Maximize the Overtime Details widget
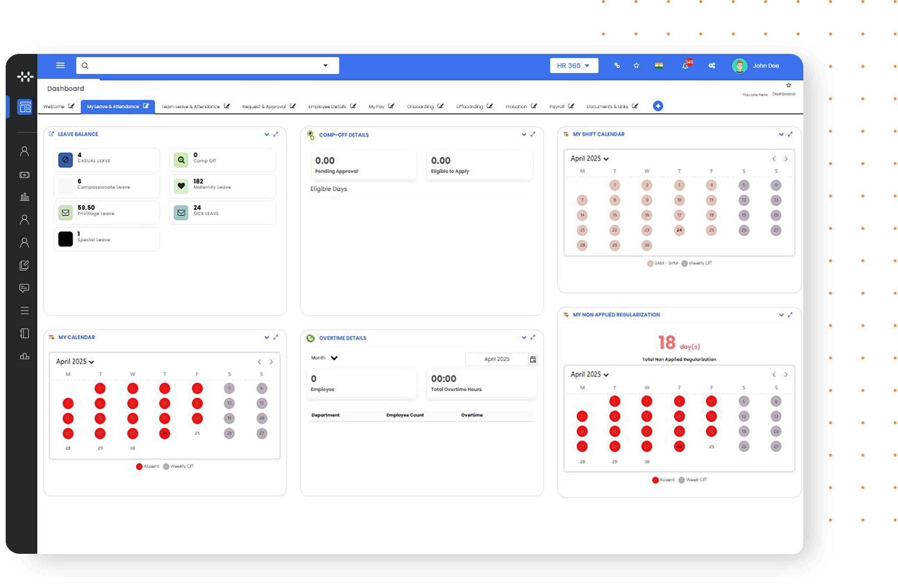The image size is (898, 588). tap(533, 337)
